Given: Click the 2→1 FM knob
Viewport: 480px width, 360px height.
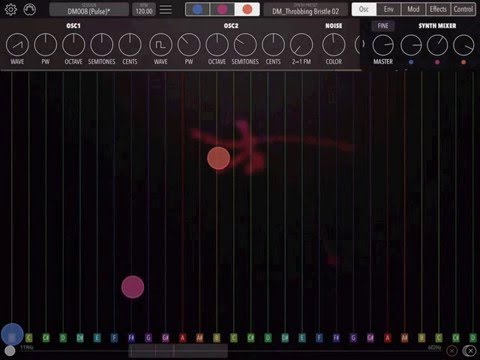Looking at the screenshot, I should (301, 45).
